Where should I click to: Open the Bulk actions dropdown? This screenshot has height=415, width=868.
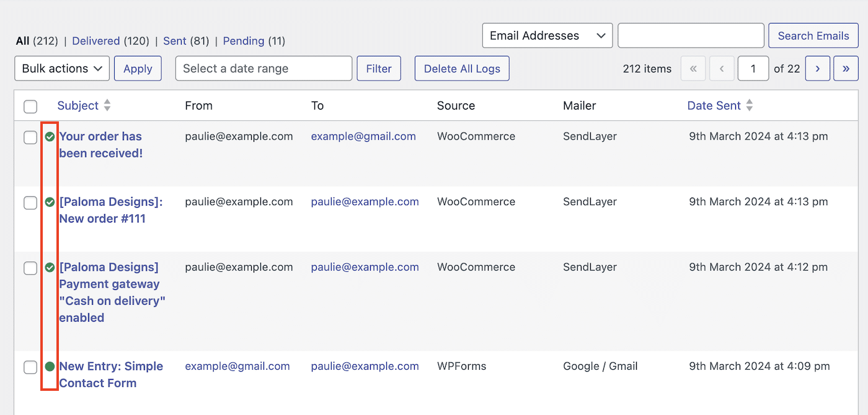[61, 68]
